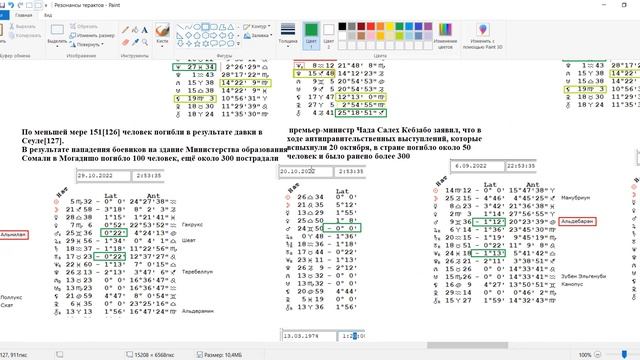Open Изменить с помощью Paint 3D
Image resolution: width=640 pixels, height=360 pixels.
pyautogui.click(x=482, y=36)
